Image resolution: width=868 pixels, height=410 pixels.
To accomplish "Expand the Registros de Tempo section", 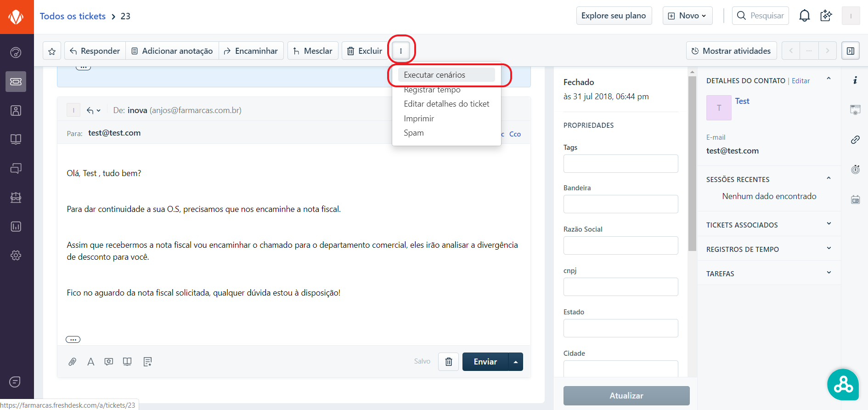I will [769, 249].
